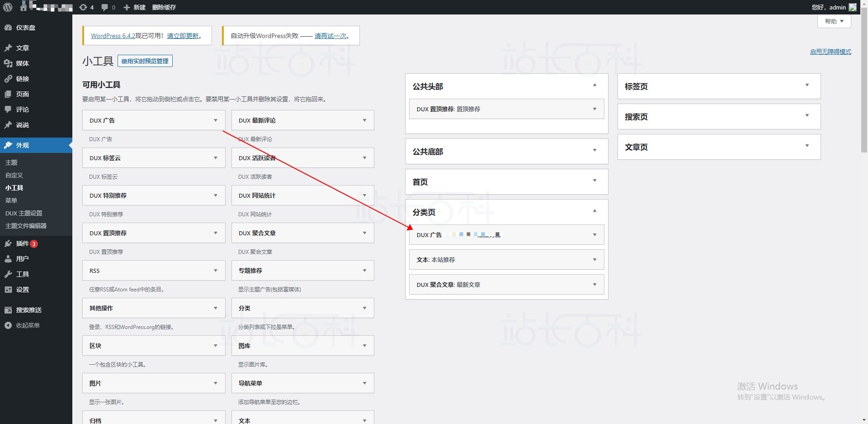This screenshot has height=424, width=868.
Task: Expand the 标签页 sidebar area
Action: point(807,85)
